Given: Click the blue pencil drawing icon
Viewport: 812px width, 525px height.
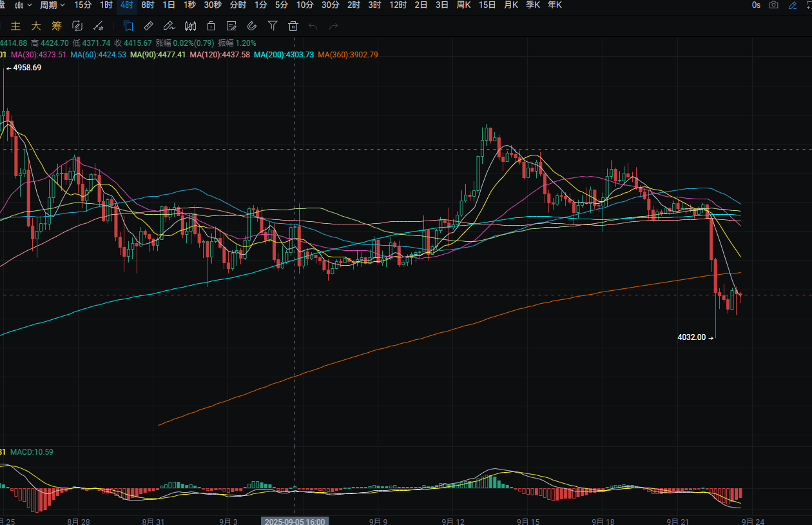Looking at the screenshot, I should (793, 5).
